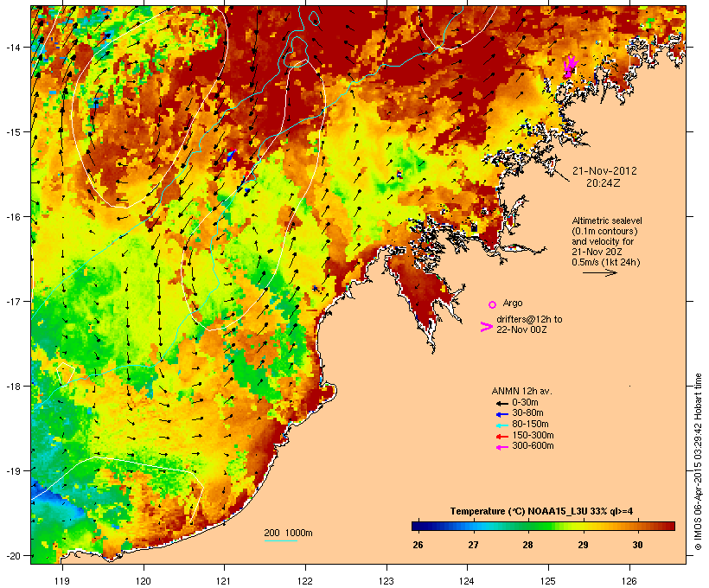
Task: Click the cyan 200 1000m isobath legend line
Action: pyautogui.click(x=280, y=540)
